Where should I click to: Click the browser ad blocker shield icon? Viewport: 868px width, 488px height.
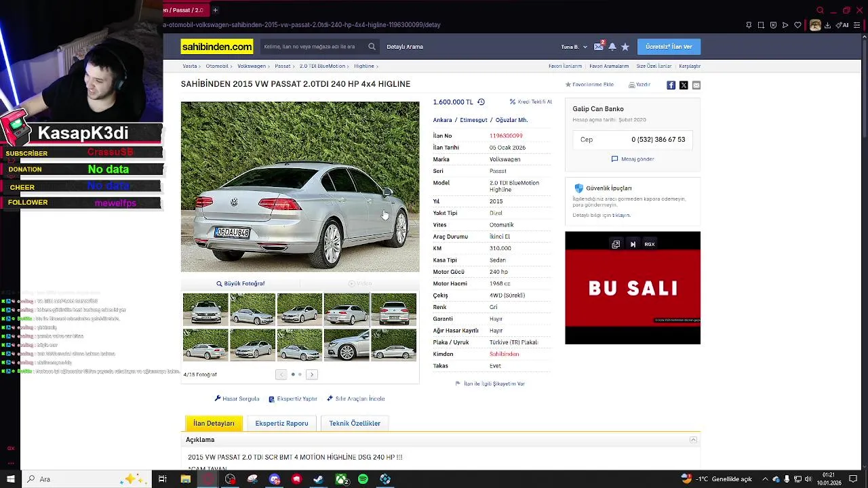coord(773,25)
